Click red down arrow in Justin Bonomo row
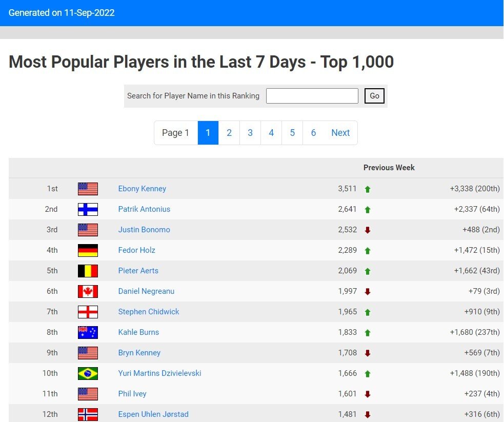This screenshot has height=422, width=504. [368, 230]
